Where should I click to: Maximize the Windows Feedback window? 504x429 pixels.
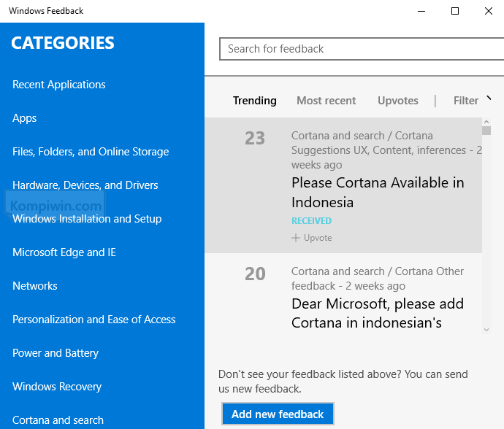click(455, 11)
